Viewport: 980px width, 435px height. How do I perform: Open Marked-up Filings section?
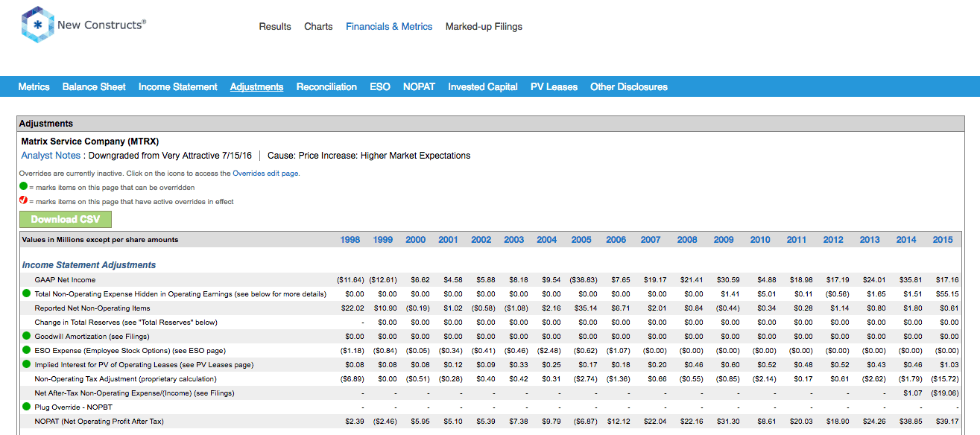pos(484,27)
